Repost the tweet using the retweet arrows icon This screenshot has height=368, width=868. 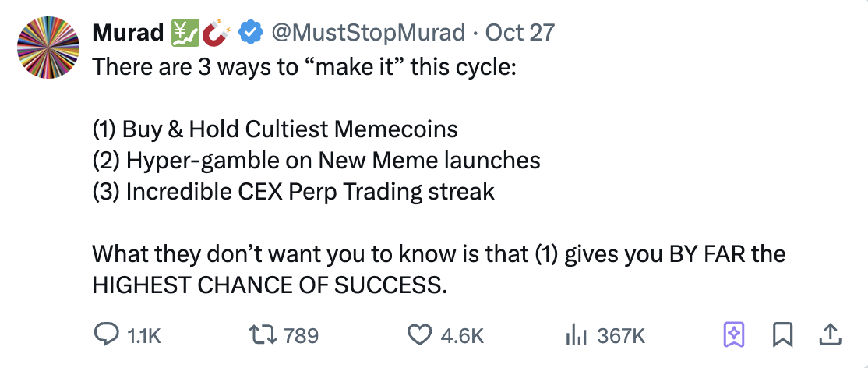point(266,335)
